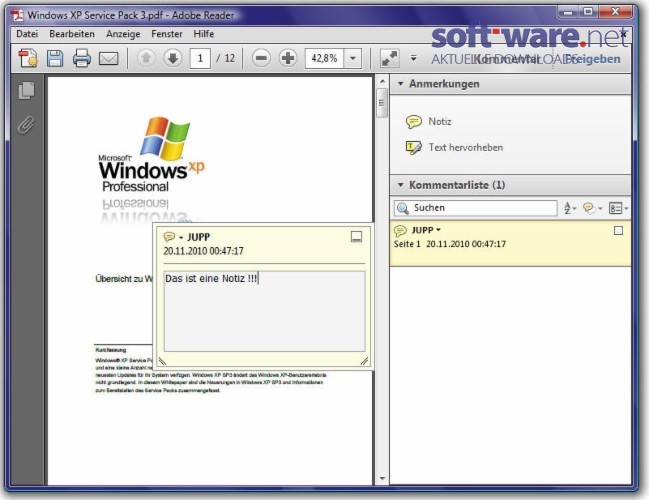The image size is (649, 500).
Task: Click the Windows XP Professional logo on page
Action: click(151, 155)
